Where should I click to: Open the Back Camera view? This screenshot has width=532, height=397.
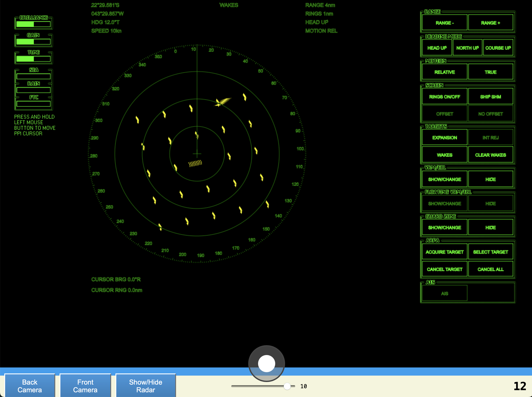[x=30, y=385]
